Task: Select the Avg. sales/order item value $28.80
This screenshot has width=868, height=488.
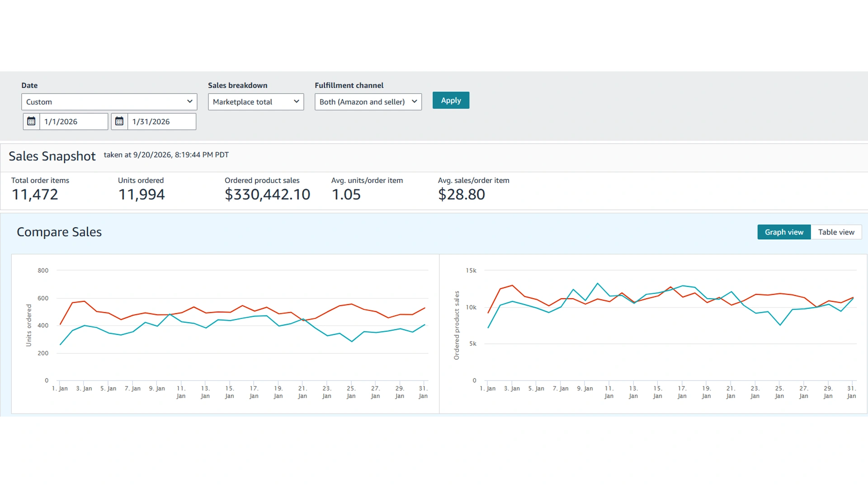Action: tap(462, 194)
